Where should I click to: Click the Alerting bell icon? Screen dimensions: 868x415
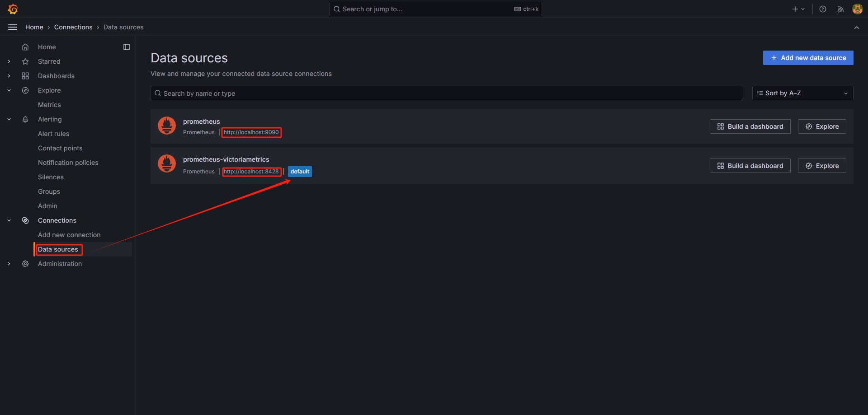25,119
